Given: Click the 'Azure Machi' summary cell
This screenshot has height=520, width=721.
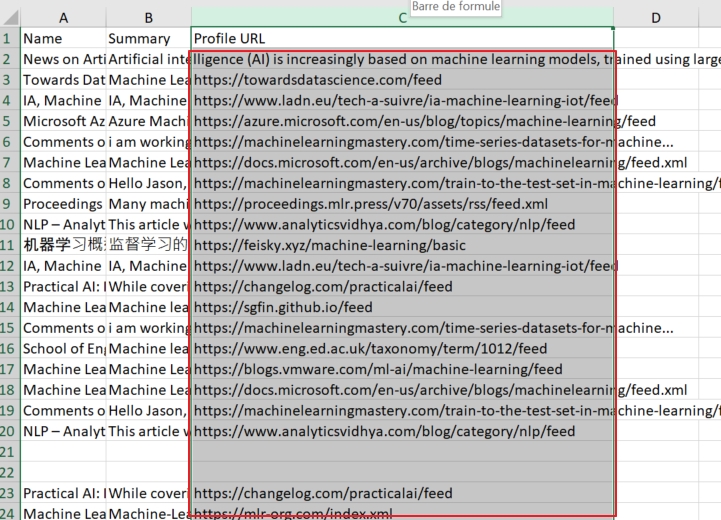Looking at the screenshot, I should pos(149,121).
